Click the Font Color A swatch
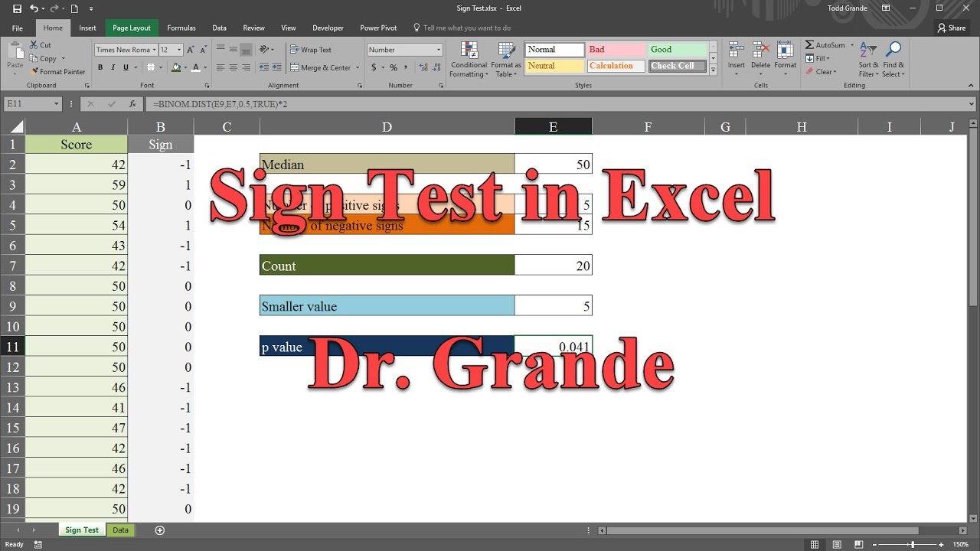This screenshot has width=980, height=551. click(196, 67)
